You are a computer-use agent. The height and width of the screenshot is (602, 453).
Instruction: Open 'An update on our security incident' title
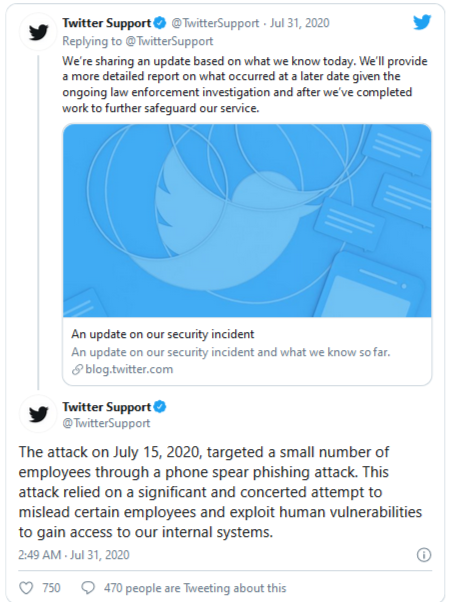162,334
